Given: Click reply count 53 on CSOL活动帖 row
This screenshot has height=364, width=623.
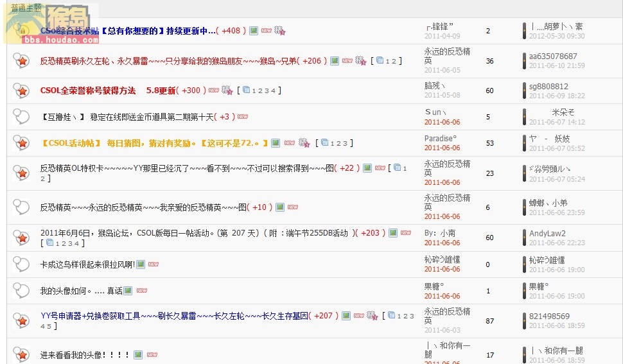Looking at the screenshot, I should [490, 143].
